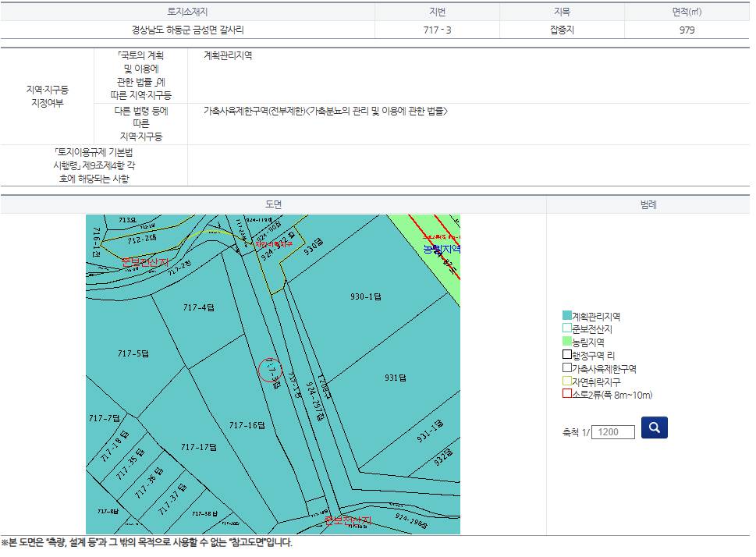The width and height of the screenshot is (756, 557).
Task: Click the red circle parcel marker on map
Action: (271, 371)
